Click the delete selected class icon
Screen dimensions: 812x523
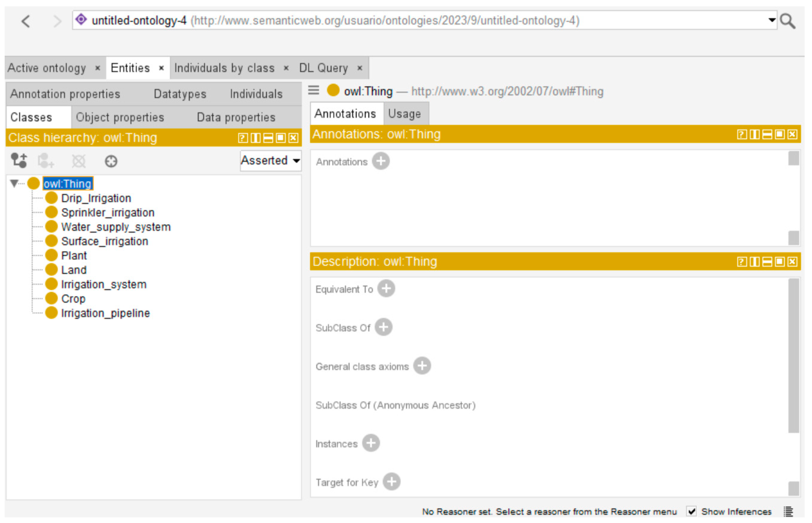[x=78, y=161]
